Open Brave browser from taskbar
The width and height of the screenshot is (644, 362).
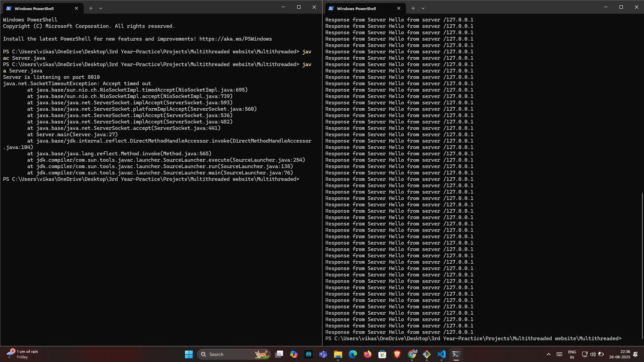[x=397, y=354]
